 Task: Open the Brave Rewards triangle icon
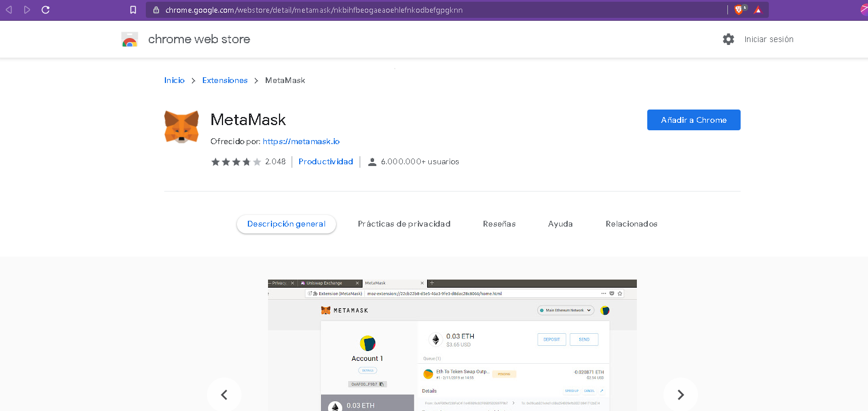click(x=758, y=10)
